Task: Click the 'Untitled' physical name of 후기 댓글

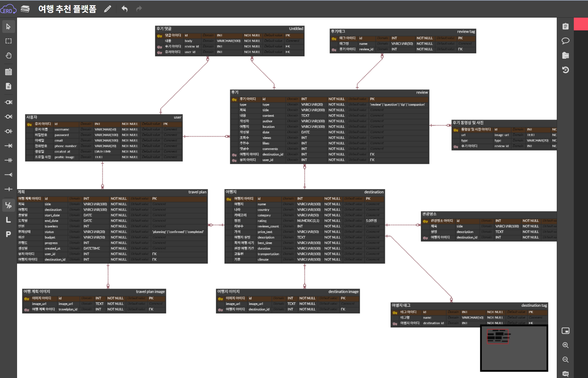Action: [x=296, y=29]
